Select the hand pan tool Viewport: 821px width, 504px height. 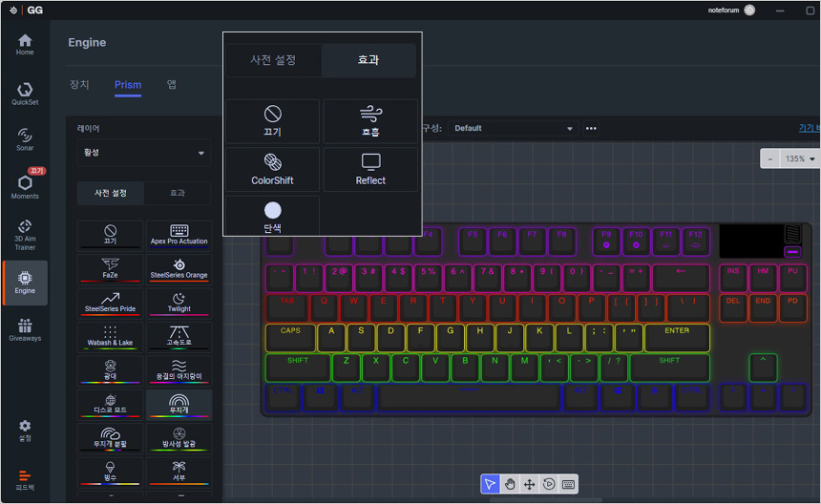(510, 484)
